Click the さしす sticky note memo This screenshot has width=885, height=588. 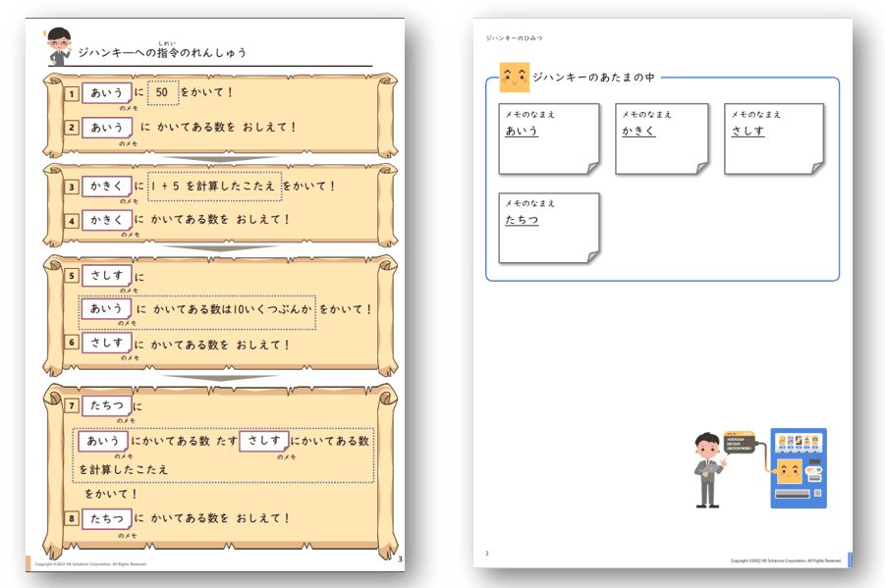[x=773, y=138]
